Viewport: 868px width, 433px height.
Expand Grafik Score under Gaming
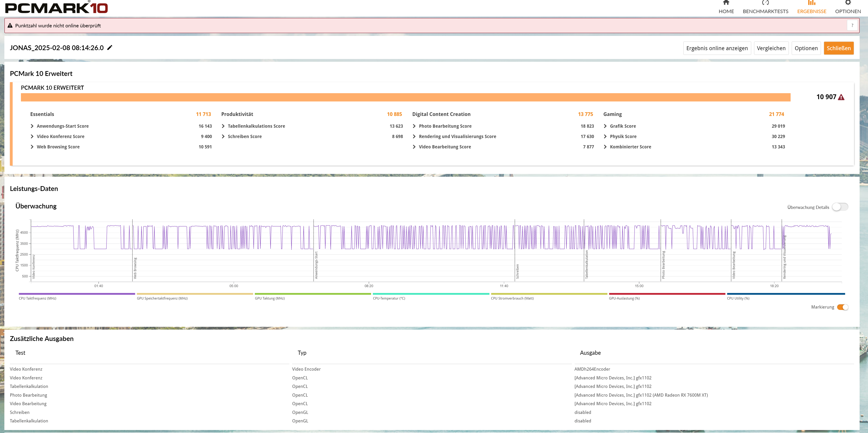pos(606,126)
